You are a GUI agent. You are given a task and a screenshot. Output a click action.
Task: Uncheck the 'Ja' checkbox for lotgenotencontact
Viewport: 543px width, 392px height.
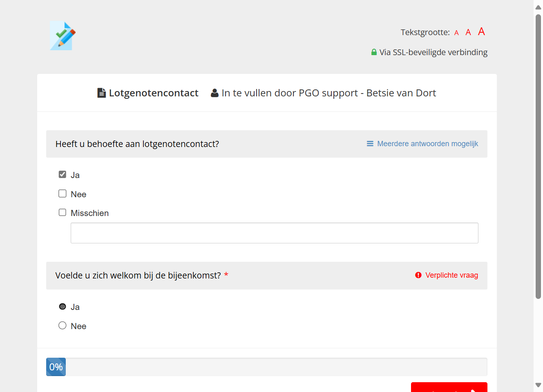63,174
